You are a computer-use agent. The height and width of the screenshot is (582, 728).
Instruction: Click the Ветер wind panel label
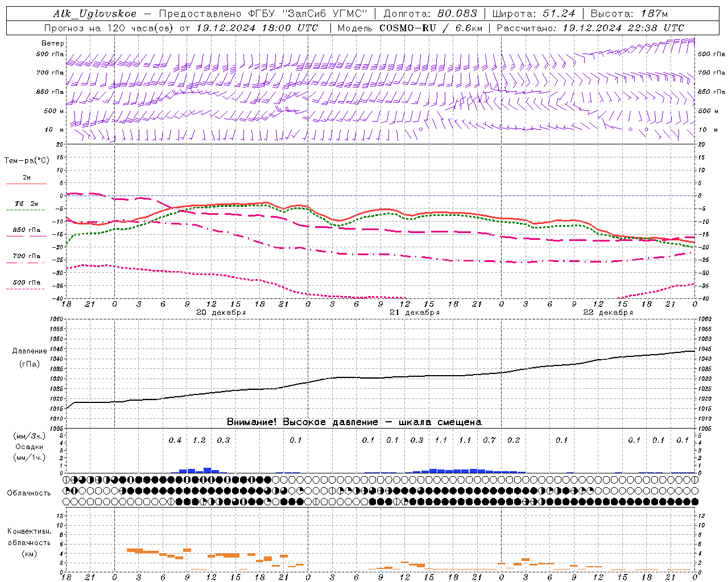tap(53, 43)
